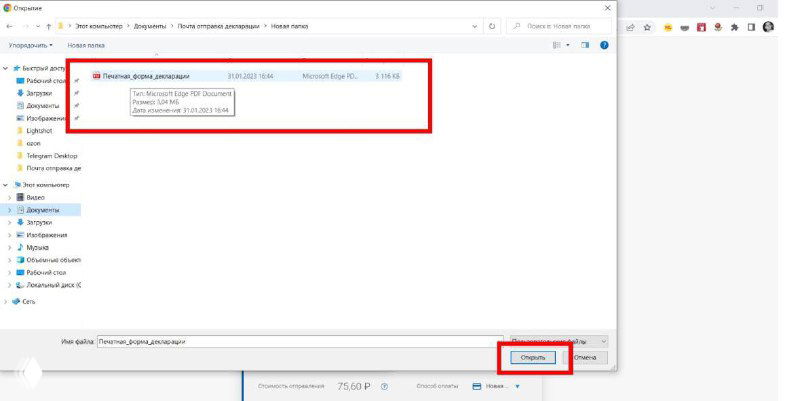Click the 'Открыть' button
This screenshot has height=401, width=800.
[533, 358]
